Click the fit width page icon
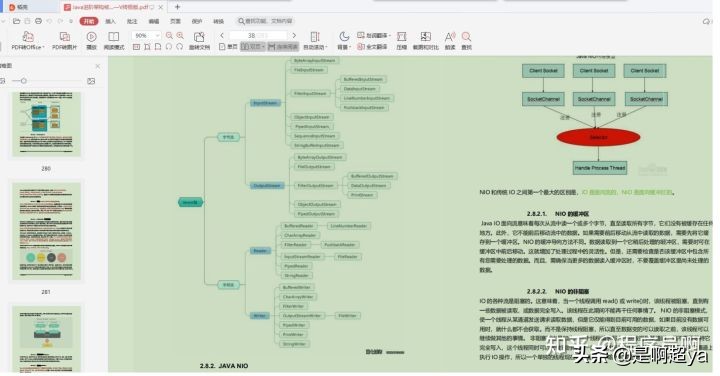 click(x=147, y=47)
